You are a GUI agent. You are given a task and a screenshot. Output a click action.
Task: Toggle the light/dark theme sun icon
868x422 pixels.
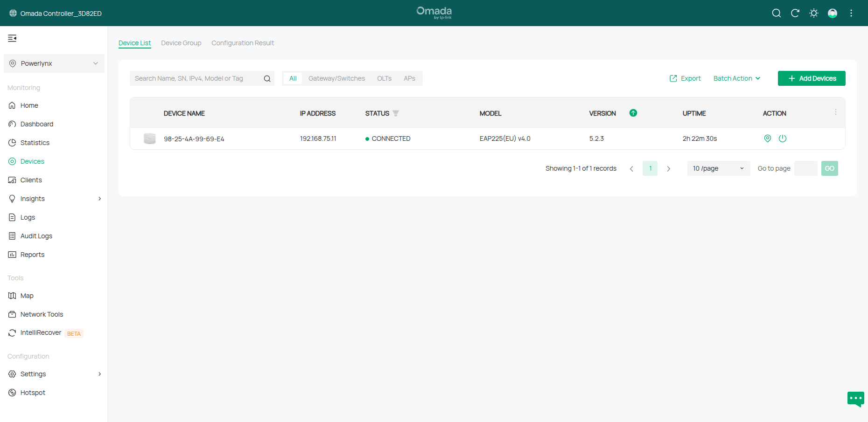814,13
